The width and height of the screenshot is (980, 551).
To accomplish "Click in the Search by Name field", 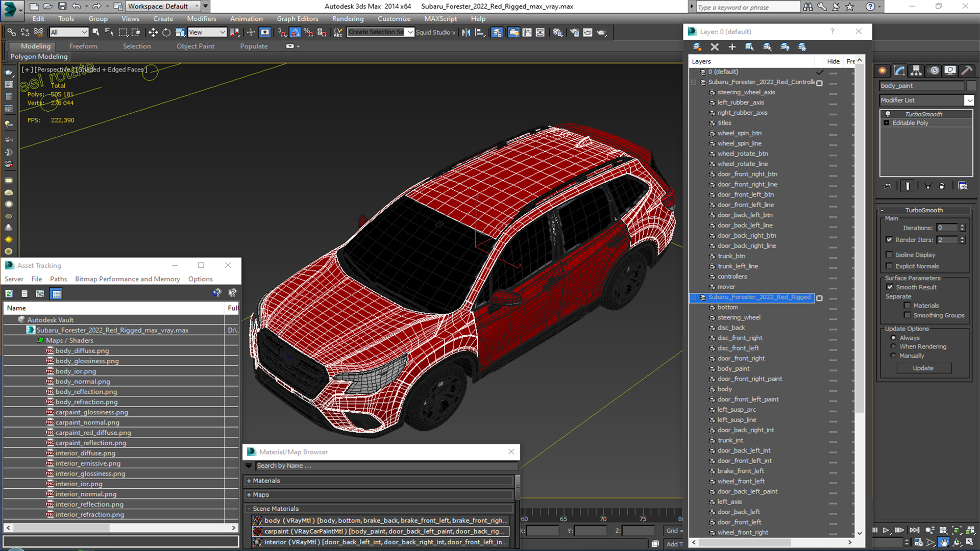I will coord(386,466).
